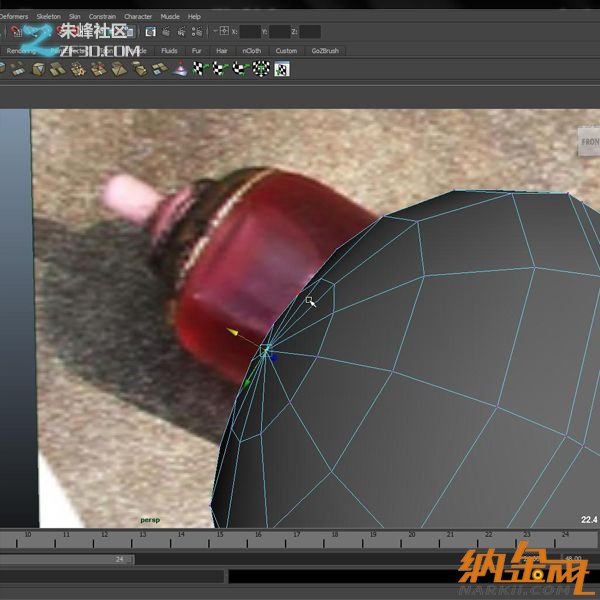
Task: Click the green axis manipulator handle
Action: [x=247, y=382]
